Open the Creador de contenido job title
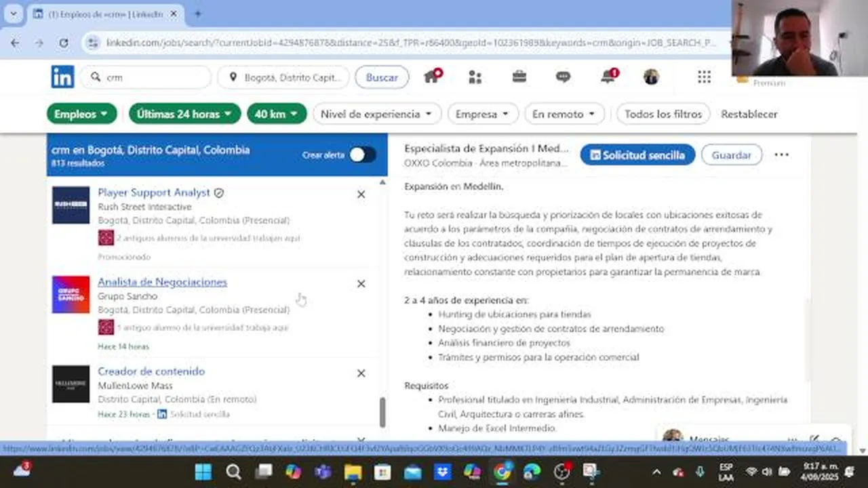The image size is (868, 488). click(x=151, y=371)
